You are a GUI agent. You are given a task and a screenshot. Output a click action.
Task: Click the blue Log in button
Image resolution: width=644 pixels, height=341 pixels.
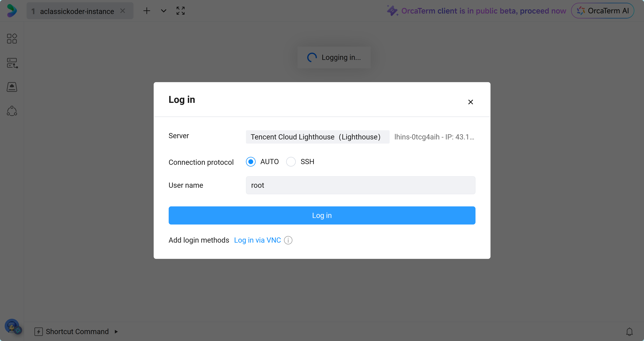(x=322, y=215)
